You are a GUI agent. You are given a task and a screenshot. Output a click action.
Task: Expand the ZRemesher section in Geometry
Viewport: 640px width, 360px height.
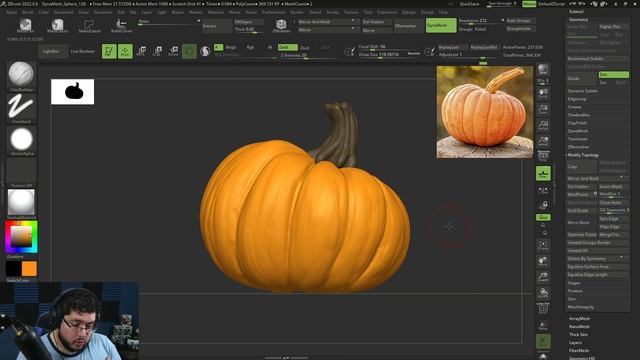(x=578, y=147)
